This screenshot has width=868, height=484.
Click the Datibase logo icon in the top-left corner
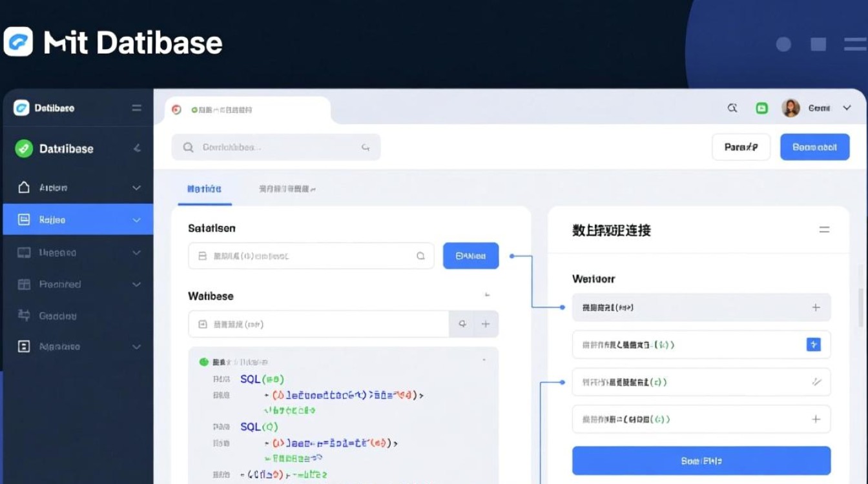[18, 41]
